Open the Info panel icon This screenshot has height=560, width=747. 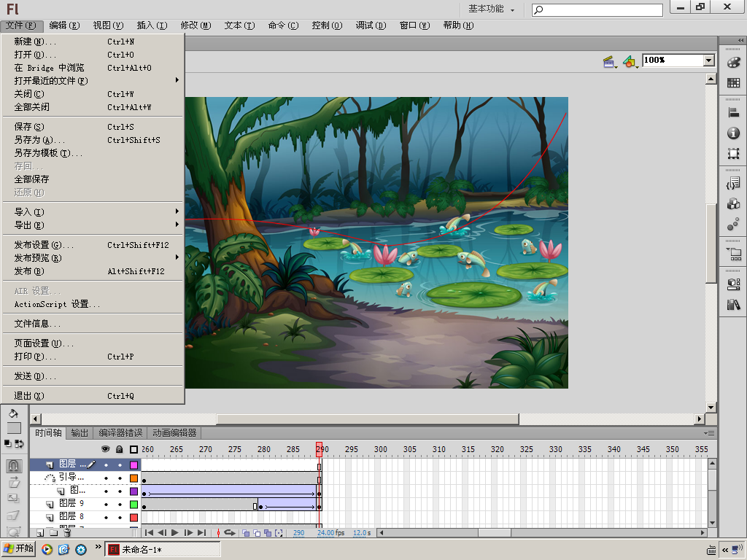pos(733,133)
